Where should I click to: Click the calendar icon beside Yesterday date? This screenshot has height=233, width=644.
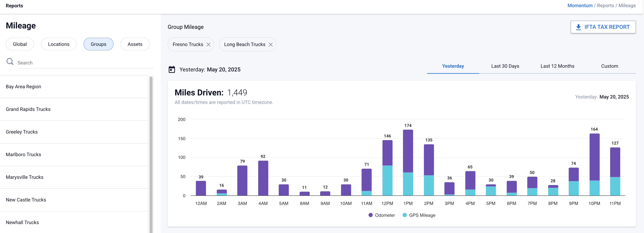coord(172,69)
